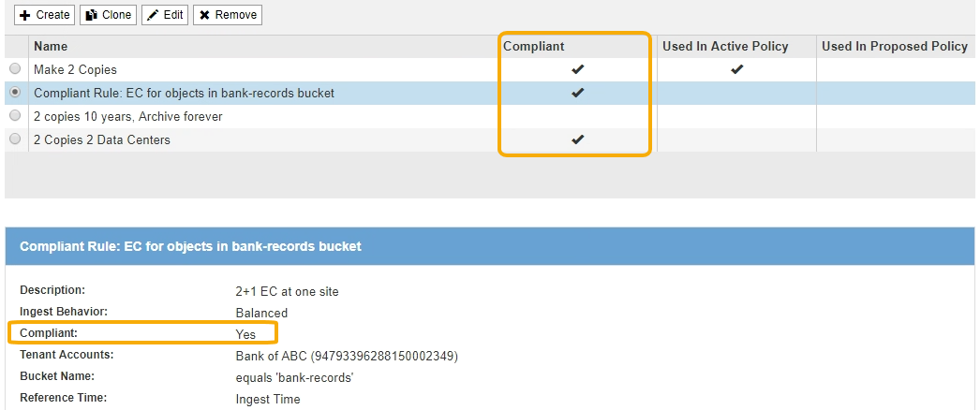Select the Make 2 Copies radio button
Viewport: 980px width, 410px height.
[14, 69]
